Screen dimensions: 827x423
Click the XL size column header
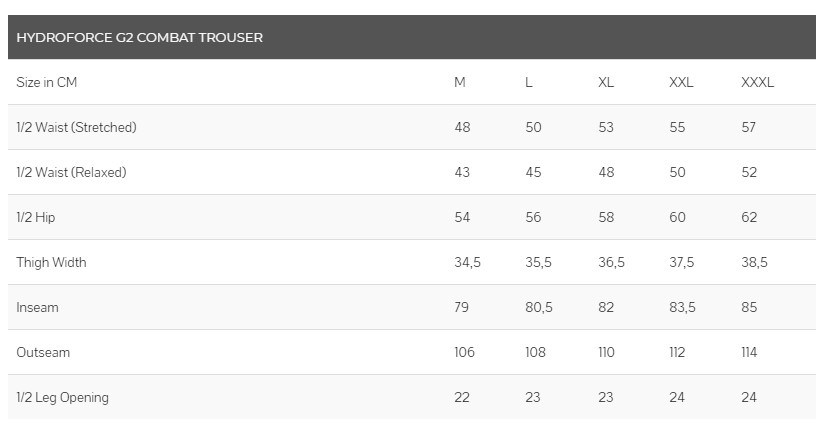[x=606, y=82]
